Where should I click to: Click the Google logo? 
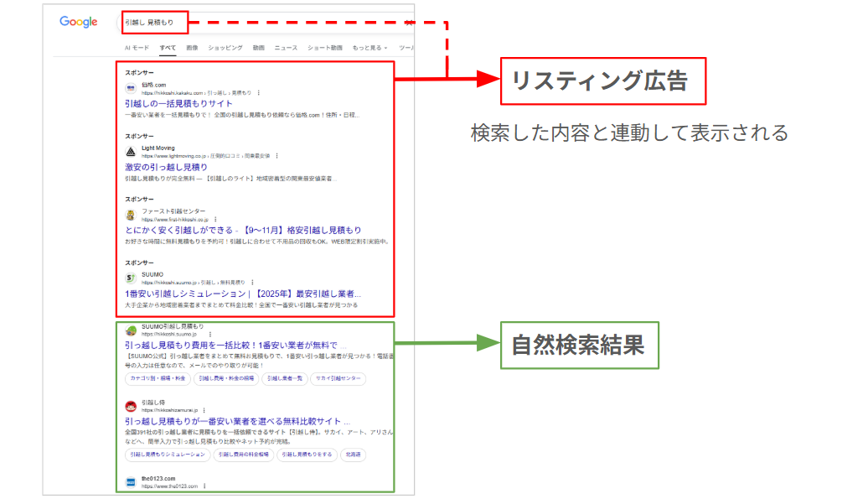click(x=78, y=22)
